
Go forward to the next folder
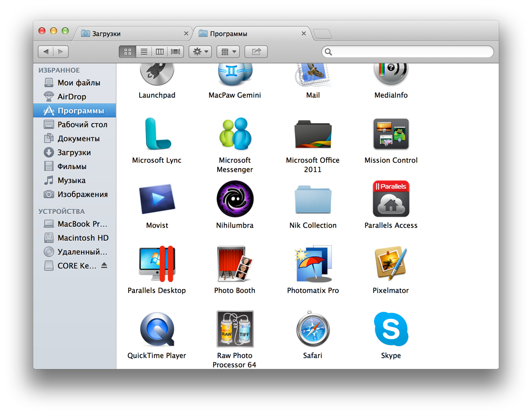pyautogui.click(x=61, y=52)
